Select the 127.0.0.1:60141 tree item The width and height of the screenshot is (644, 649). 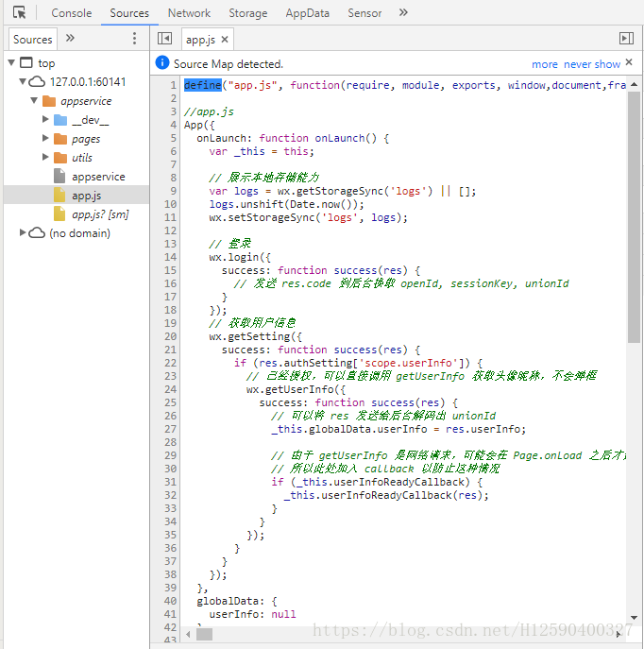click(x=88, y=82)
